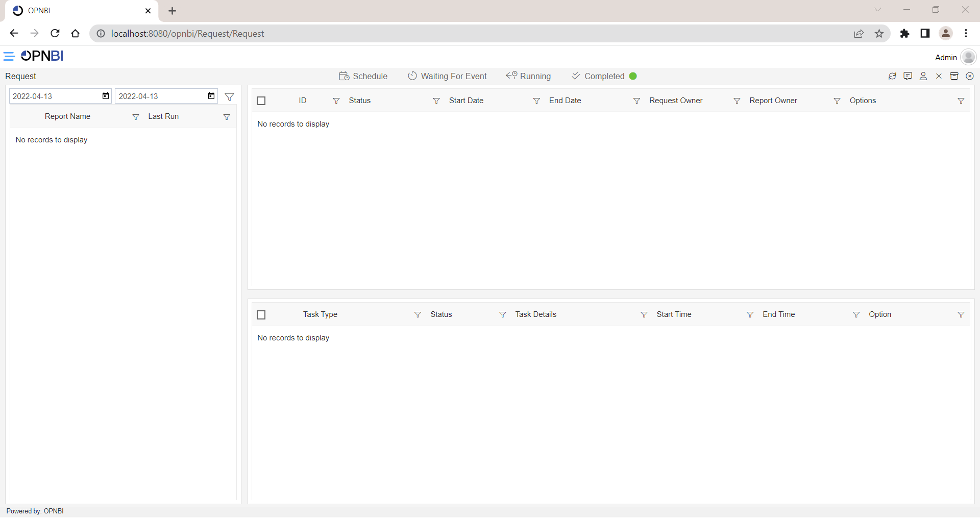Screen dimensions: 980x518
Task: Click the plain X icon in Request toolbar
Action: point(939,76)
